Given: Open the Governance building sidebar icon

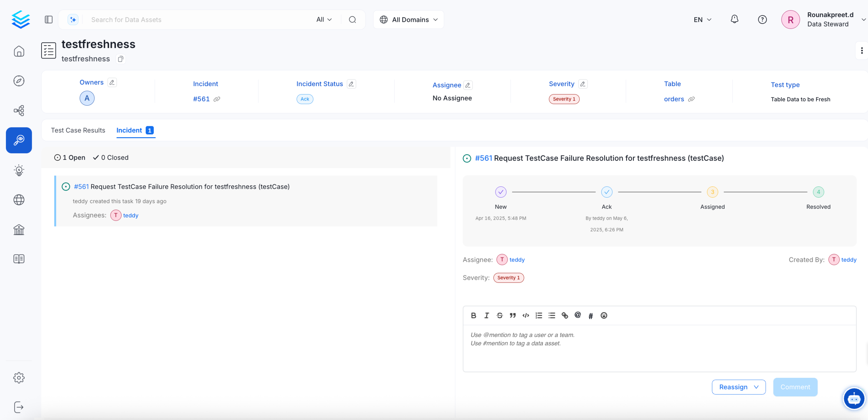Looking at the screenshot, I should pos(19,229).
